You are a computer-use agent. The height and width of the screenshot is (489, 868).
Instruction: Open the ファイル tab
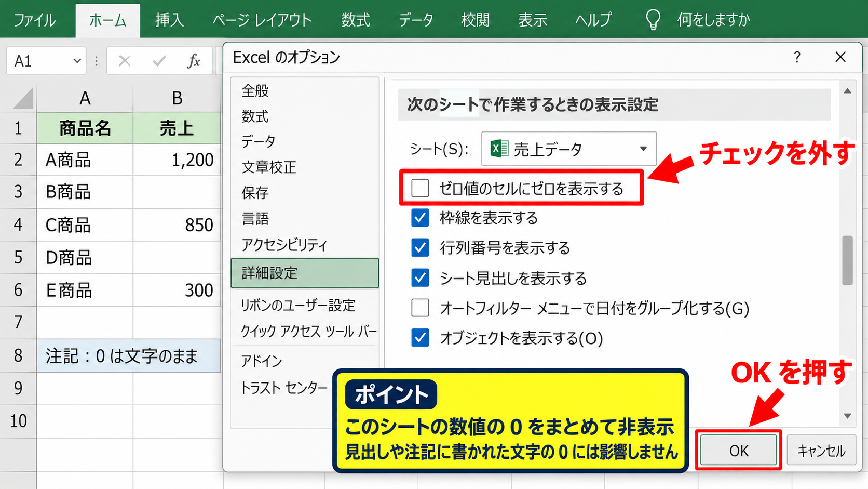pos(34,20)
